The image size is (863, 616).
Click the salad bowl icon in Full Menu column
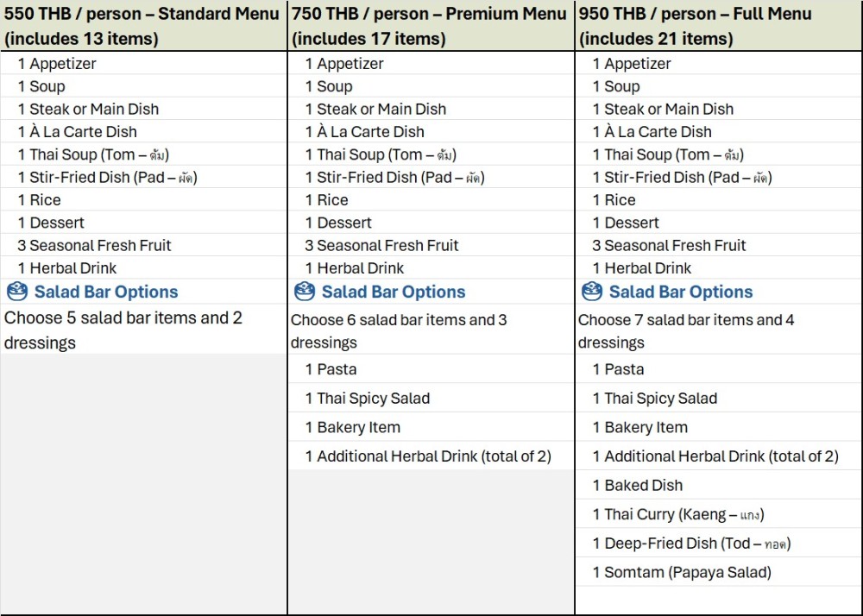[591, 292]
